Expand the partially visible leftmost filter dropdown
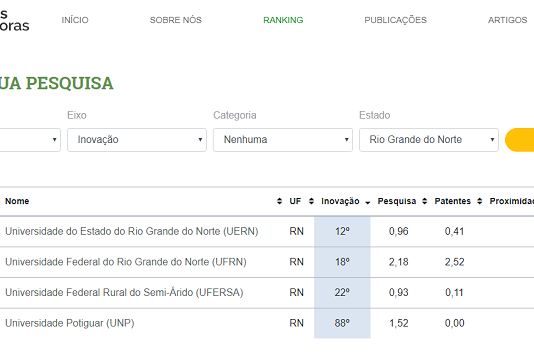The image size is (534, 364). pos(30,140)
